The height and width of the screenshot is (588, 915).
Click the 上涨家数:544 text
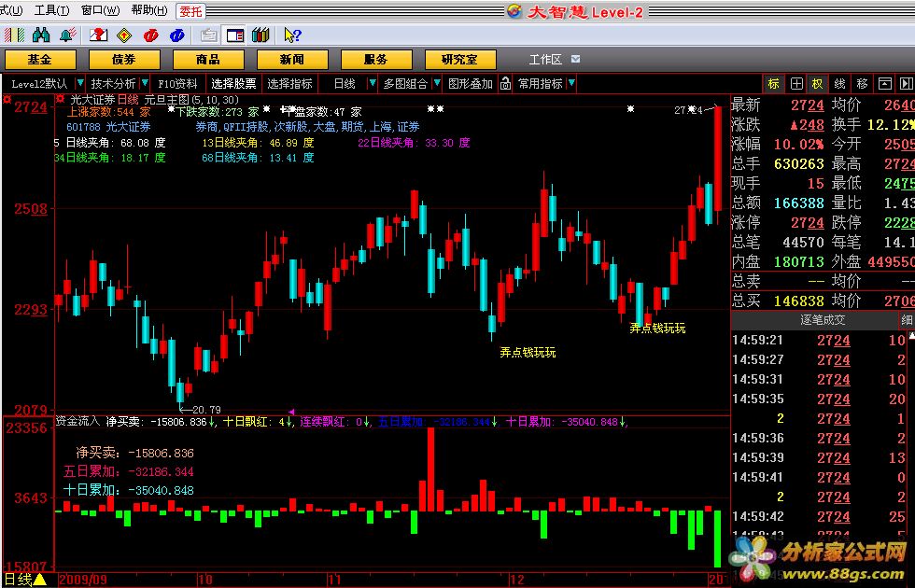[108, 111]
